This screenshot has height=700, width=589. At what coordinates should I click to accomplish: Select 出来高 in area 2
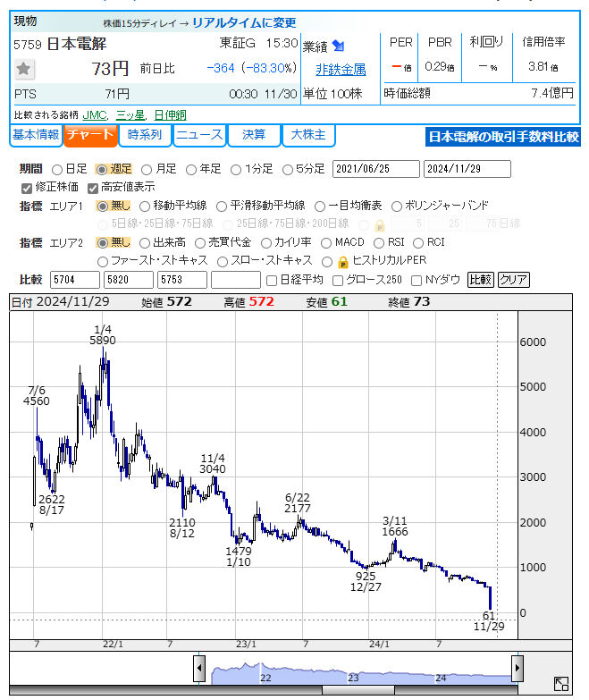(x=145, y=243)
